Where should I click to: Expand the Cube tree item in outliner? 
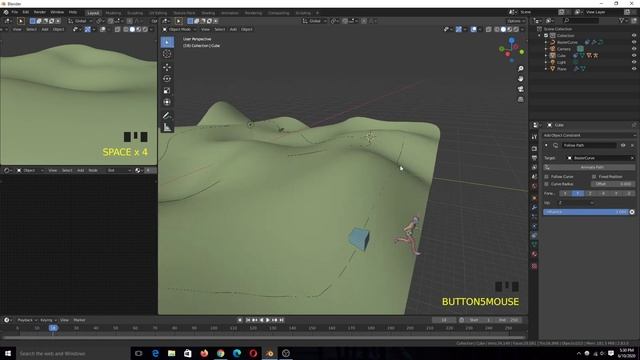point(546,56)
